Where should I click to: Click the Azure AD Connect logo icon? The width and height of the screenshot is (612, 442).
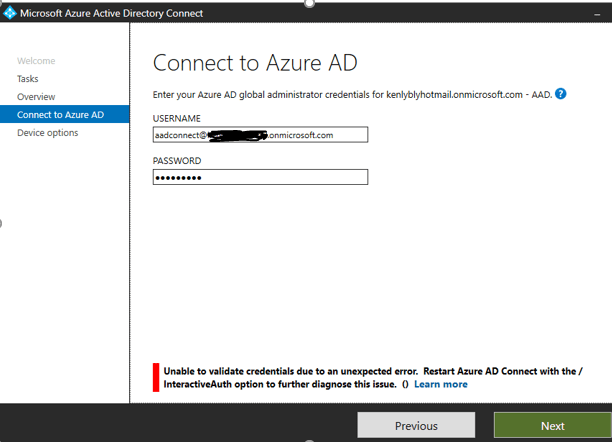tap(11, 13)
